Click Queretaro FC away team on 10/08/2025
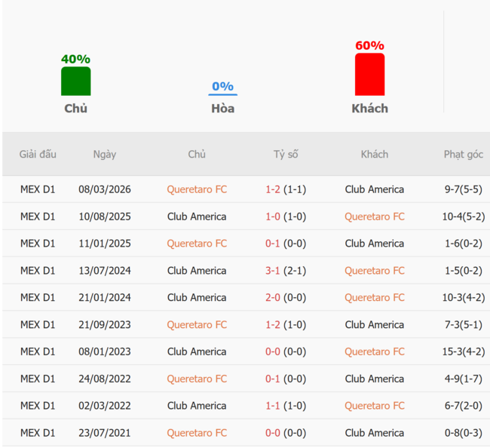This screenshot has width=490, height=448. 375,216
